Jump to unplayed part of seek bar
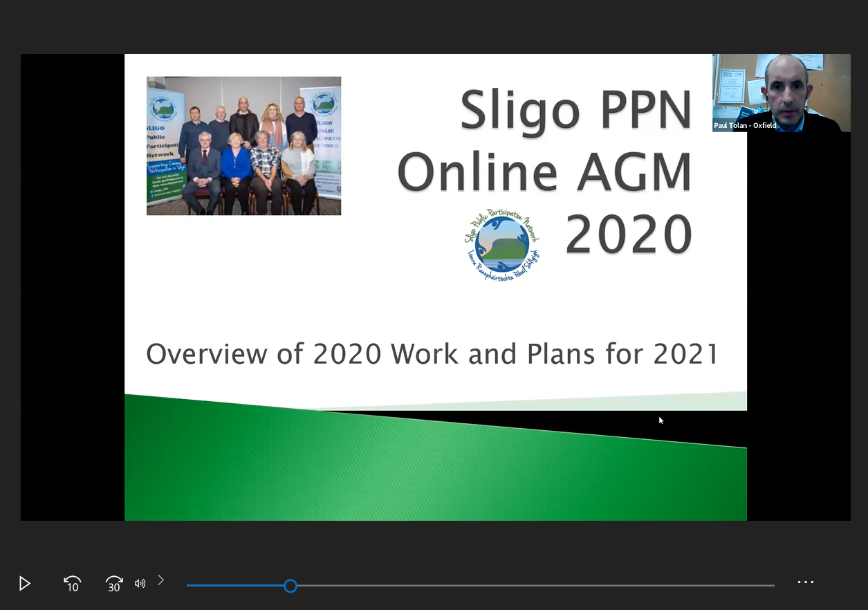 [535, 586]
